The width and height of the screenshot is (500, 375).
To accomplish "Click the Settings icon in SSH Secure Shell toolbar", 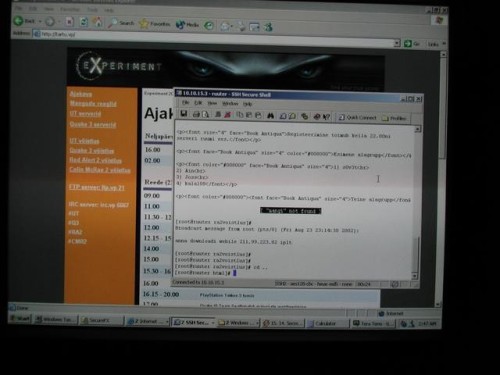I will [x=304, y=116].
